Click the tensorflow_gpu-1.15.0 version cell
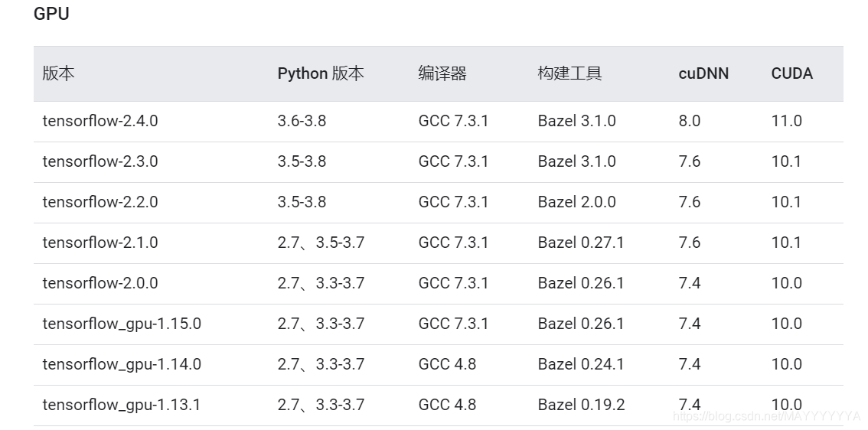Image resolution: width=868 pixels, height=430 pixels. (x=122, y=324)
